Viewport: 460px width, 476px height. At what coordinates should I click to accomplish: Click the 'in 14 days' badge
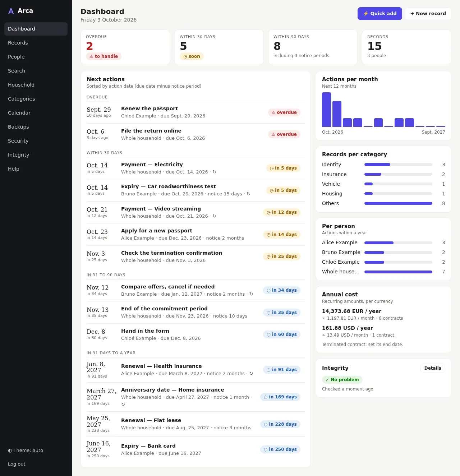(282, 235)
